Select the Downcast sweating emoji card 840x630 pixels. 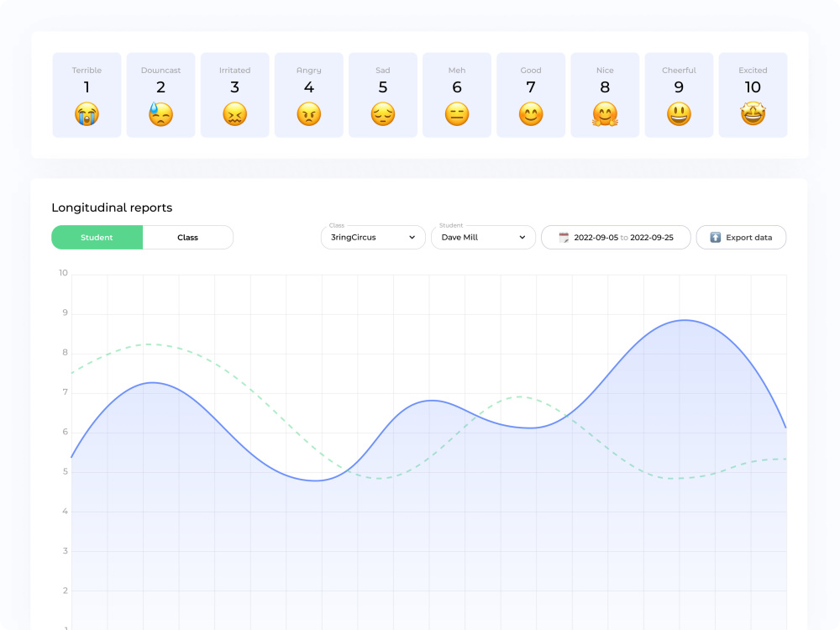pos(160,95)
